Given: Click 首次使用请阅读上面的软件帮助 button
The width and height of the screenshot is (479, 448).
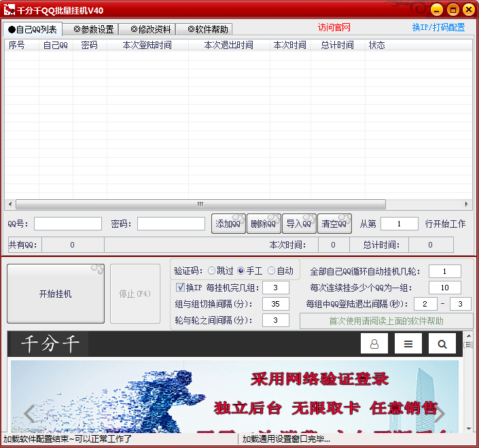Looking at the screenshot, I should (x=386, y=321).
